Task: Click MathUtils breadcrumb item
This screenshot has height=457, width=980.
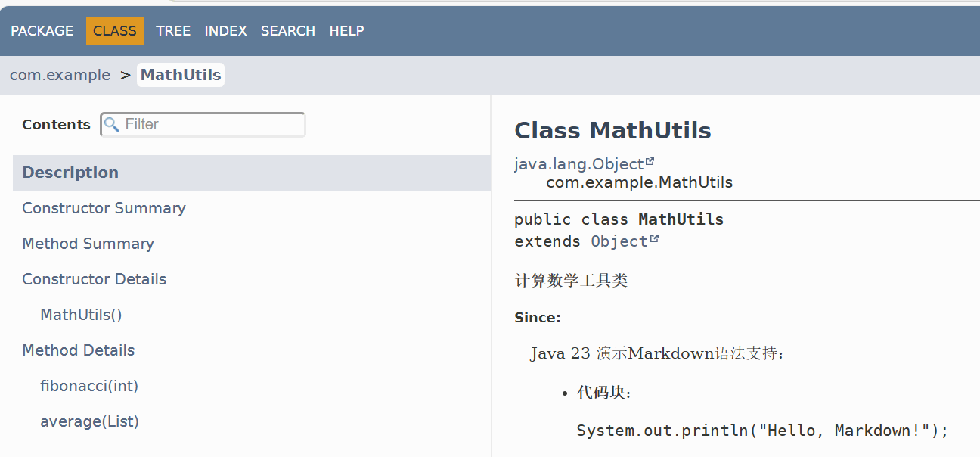Action: coord(181,75)
